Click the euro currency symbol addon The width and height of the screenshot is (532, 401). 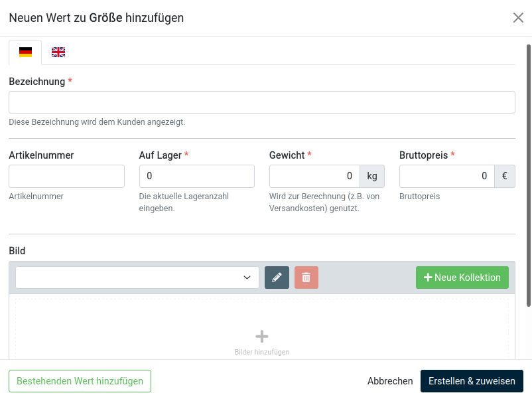coord(505,176)
